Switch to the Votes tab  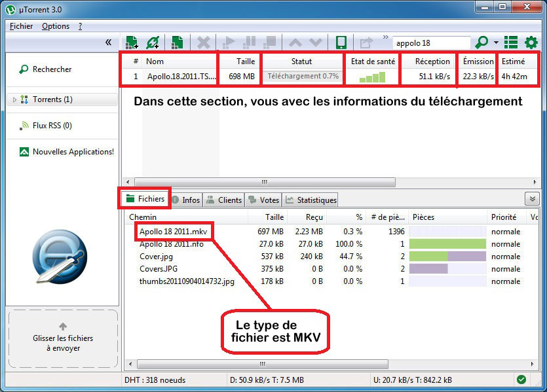point(263,200)
